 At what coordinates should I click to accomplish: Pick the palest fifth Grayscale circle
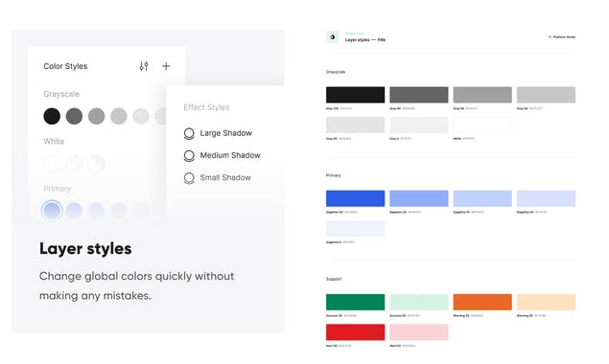[141, 116]
